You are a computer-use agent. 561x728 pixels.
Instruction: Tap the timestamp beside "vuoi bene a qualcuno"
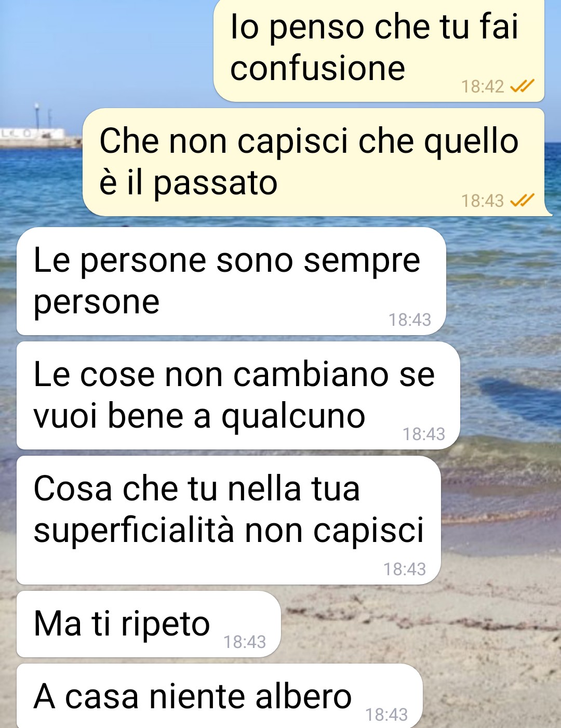tap(424, 434)
